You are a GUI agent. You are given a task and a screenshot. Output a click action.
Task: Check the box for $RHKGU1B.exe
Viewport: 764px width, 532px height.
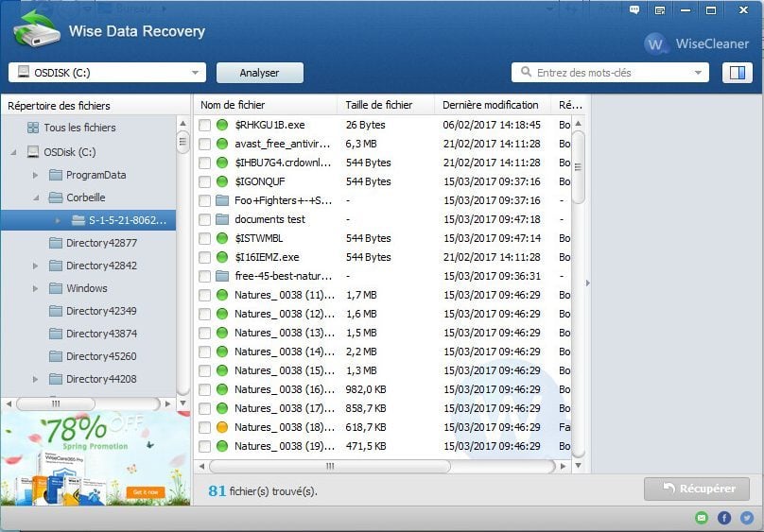(x=204, y=125)
